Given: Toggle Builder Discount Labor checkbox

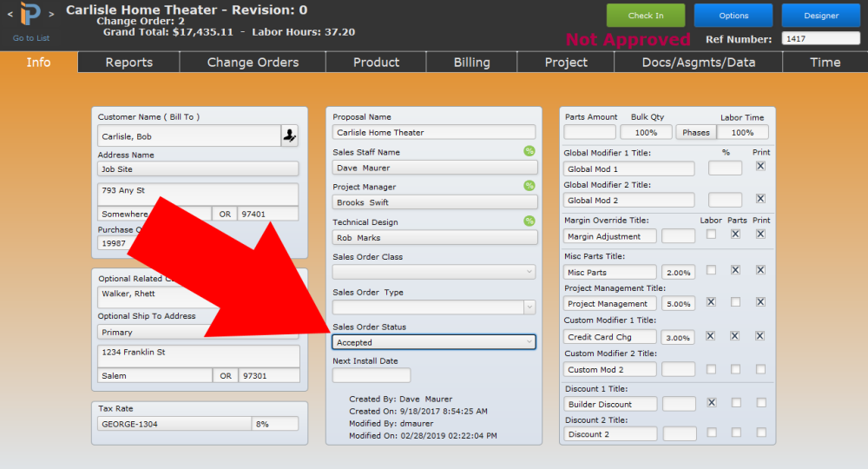Looking at the screenshot, I should (712, 403).
